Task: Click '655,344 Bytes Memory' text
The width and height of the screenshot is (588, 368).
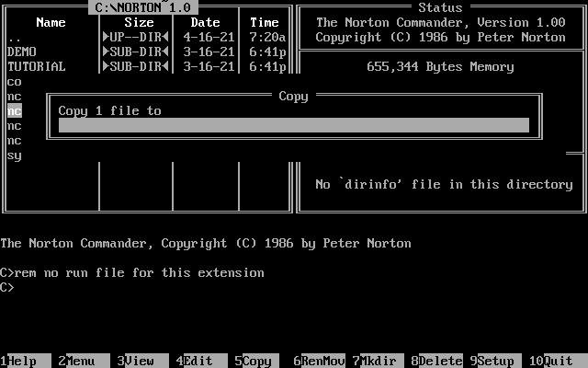Action: (440, 66)
